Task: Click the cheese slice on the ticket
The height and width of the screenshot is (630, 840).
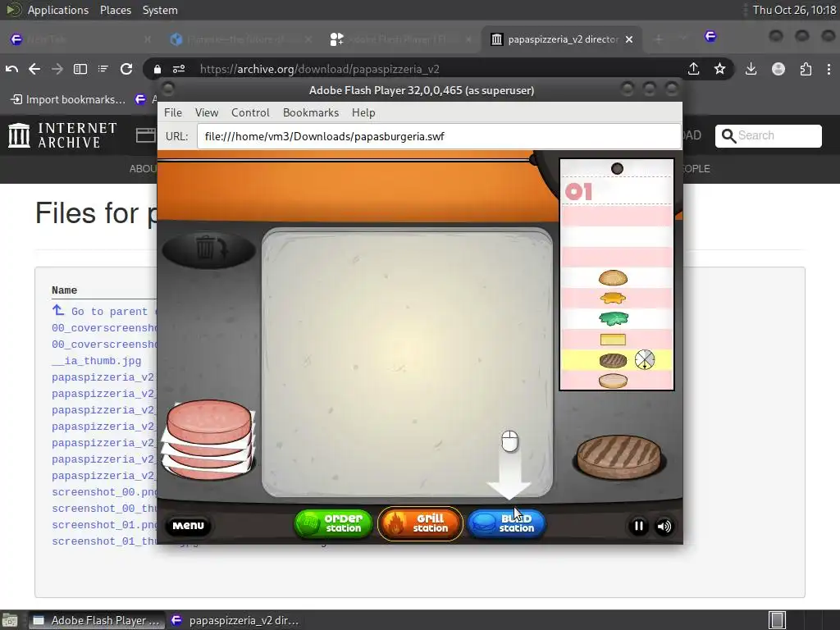Action: click(x=613, y=339)
